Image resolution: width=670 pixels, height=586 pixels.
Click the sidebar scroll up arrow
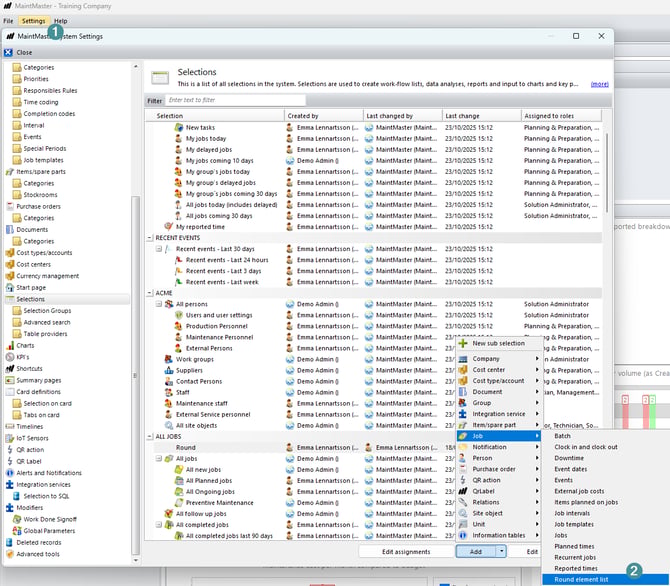click(x=136, y=66)
